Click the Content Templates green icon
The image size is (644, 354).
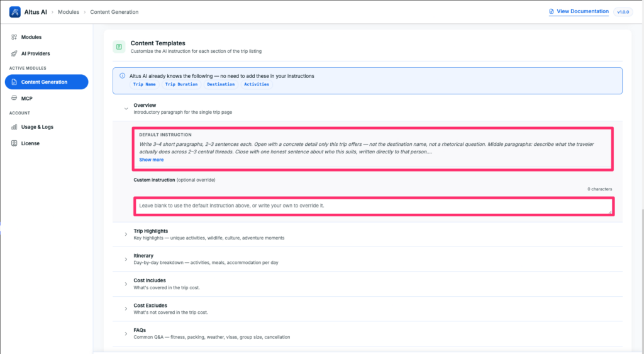(119, 47)
